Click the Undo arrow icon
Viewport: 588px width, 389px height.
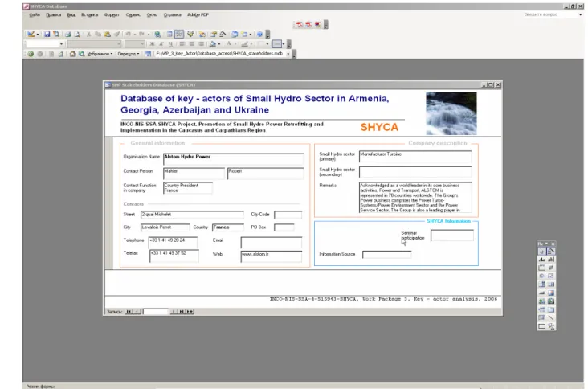pyautogui.click(x=128, y=34)
